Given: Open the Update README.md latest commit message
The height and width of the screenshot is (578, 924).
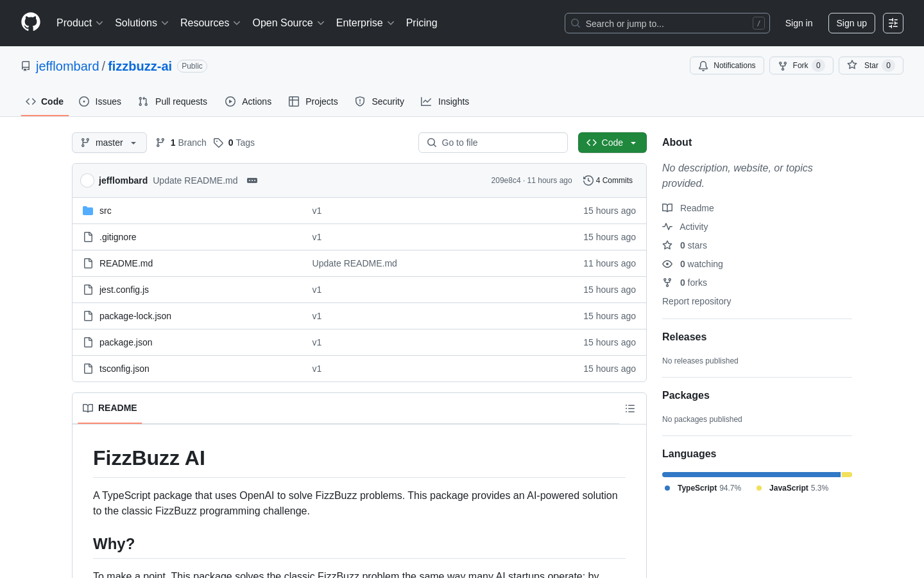Looking at the screenshot, I should [x=195, y=180].
